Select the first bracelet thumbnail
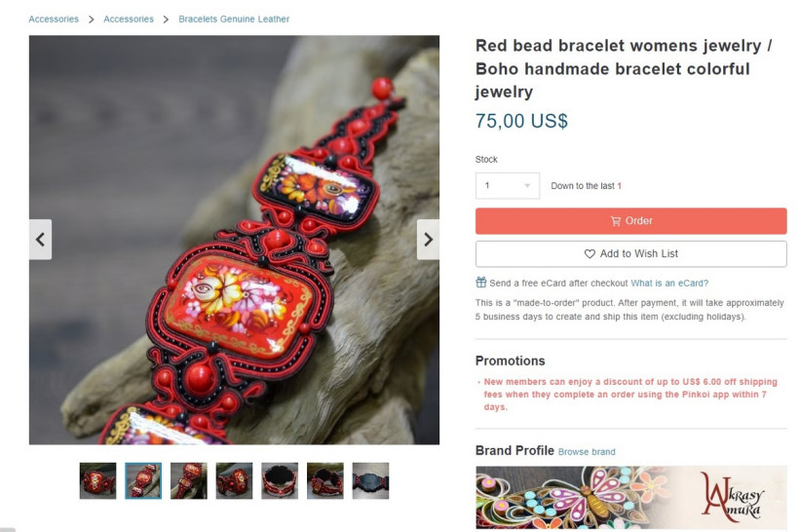 pyautogui.click(x=97, y=480)
